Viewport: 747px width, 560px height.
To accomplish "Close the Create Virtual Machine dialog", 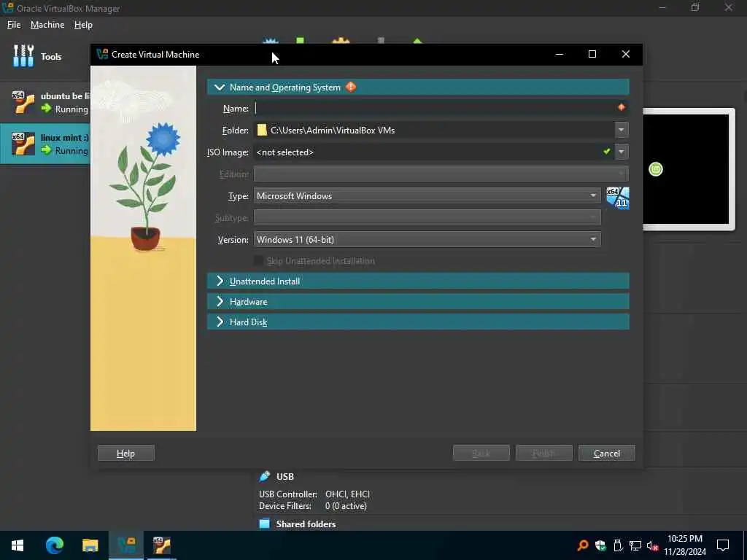I will pyautogui.click(x=625, y=54).
